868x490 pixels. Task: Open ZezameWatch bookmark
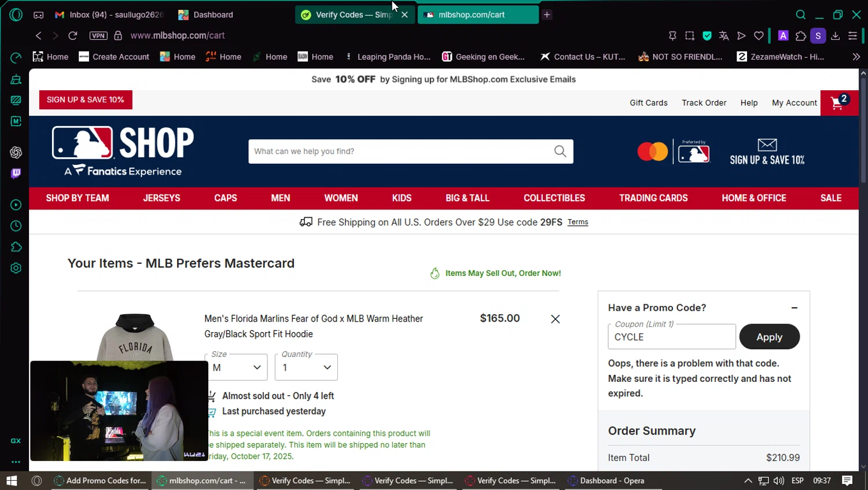tap(780, 57)
